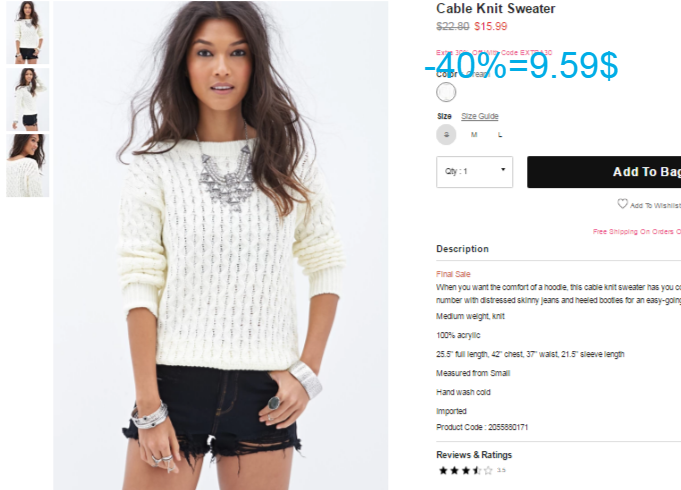The height and width of the screenshot is (490, 681).
Task: Open the Size Guide link
Action: (x=479, y=116)
